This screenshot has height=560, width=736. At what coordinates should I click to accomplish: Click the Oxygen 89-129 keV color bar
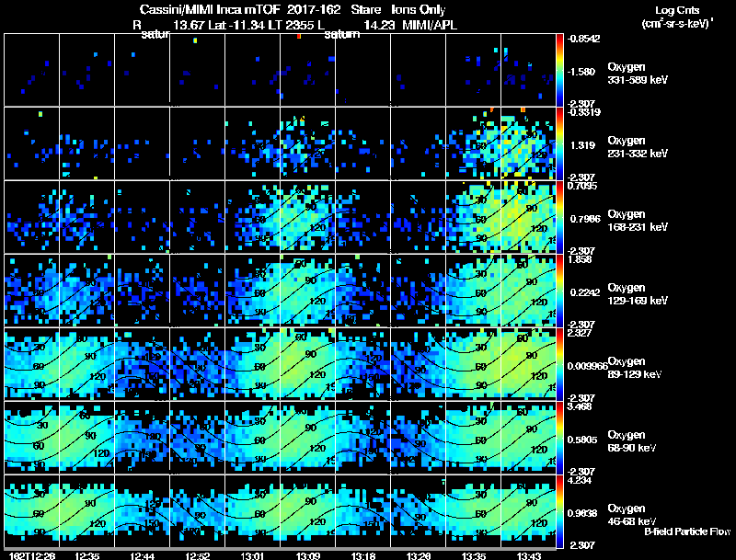pos(559,364)
